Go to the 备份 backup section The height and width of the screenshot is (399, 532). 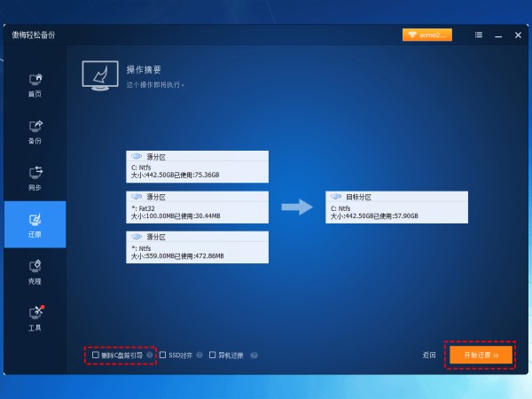(35, 132)
